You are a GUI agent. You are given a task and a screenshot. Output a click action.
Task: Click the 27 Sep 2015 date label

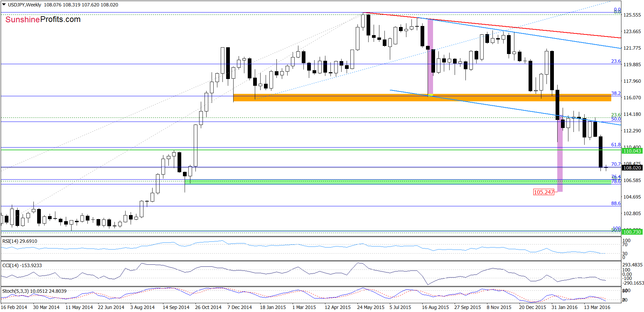point(467,307)
